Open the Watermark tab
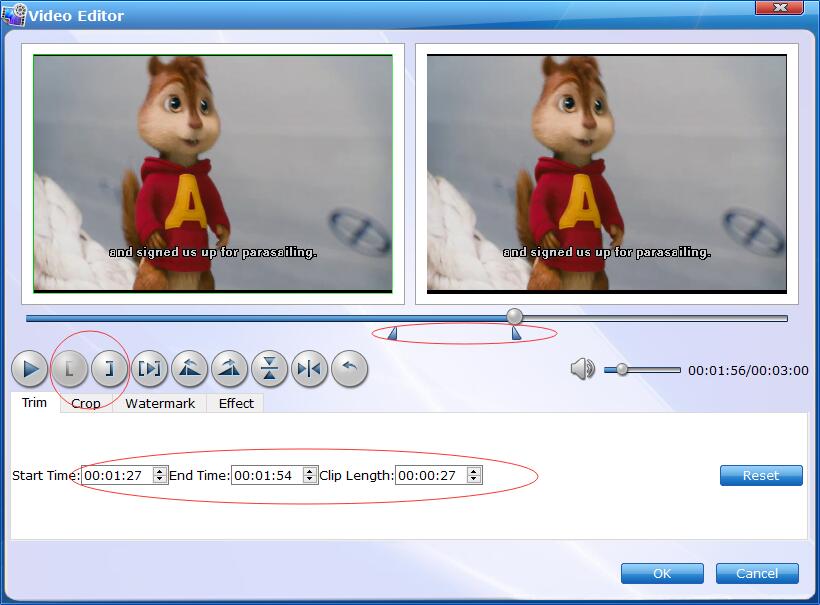This screenshot has height=605, width=820. 160,403
